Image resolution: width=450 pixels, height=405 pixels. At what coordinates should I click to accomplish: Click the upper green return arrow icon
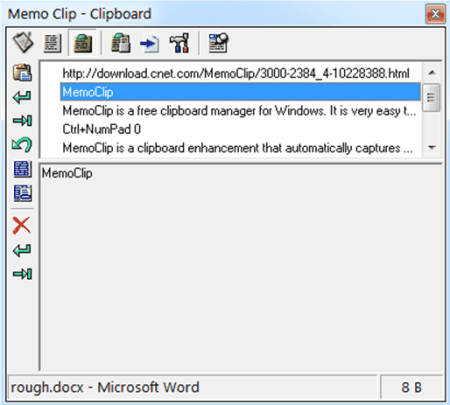(22, 97)
